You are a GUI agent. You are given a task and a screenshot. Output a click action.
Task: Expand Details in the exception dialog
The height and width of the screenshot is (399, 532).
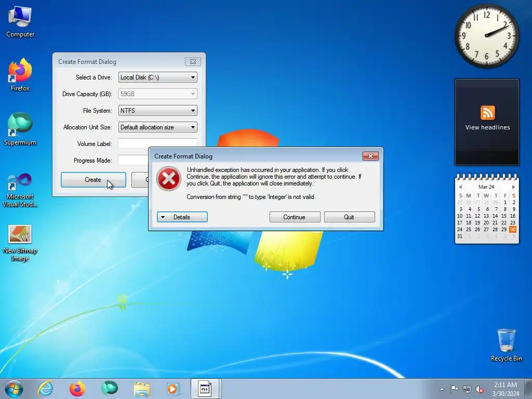click(182, 217)
